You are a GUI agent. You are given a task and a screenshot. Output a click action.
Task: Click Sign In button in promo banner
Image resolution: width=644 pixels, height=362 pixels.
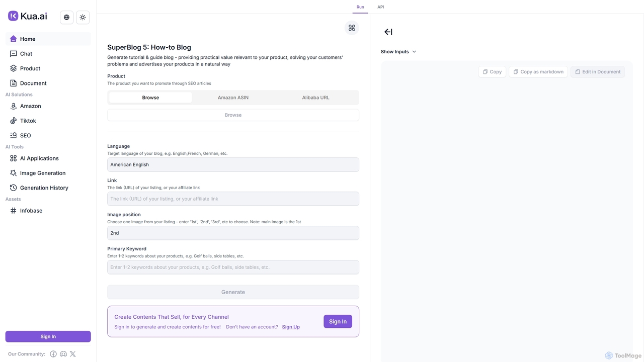tap(338, 322)
